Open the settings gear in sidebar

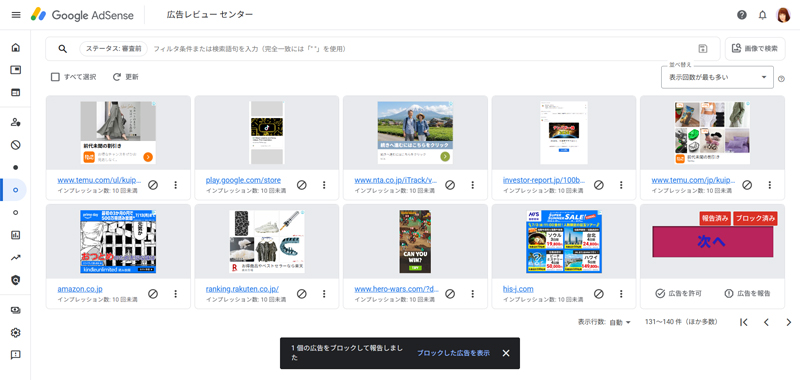click(16, 333)
